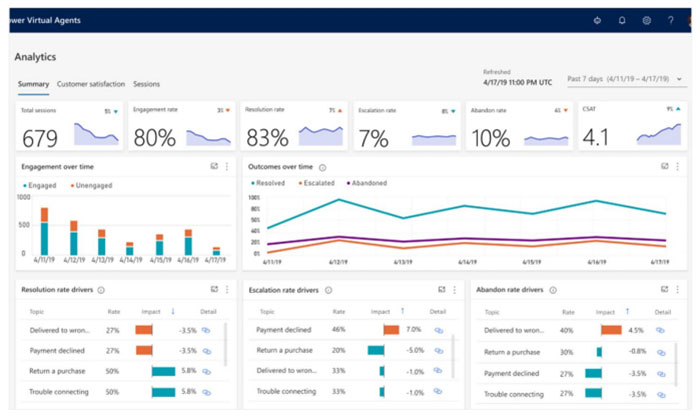Image resolution: width=700 pixels, height=420 pixels.
Task: Select the Resolution rate 83% card
Action: click(x=294, y=127)
